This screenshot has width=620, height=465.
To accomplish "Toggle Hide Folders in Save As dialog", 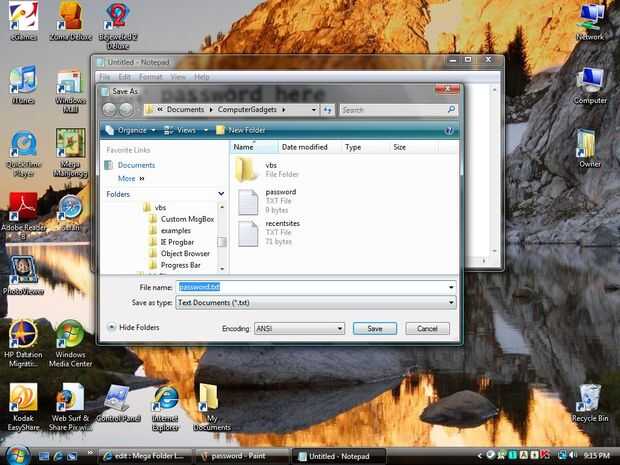I will pyautogui.click(x=134, y=327).
